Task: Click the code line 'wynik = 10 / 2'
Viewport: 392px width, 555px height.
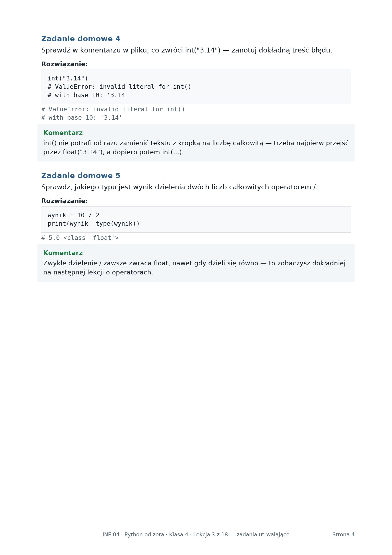Action: (x=73, y=215)
